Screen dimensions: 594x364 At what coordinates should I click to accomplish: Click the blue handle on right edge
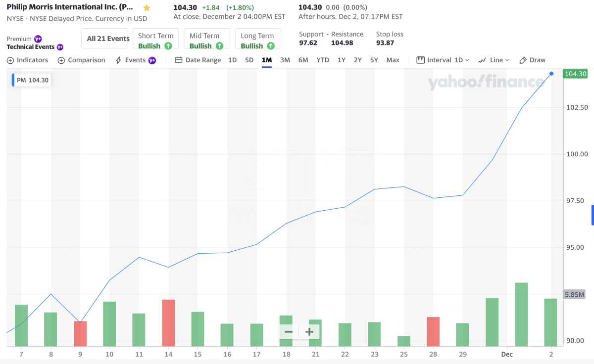(x=592, y=216)
